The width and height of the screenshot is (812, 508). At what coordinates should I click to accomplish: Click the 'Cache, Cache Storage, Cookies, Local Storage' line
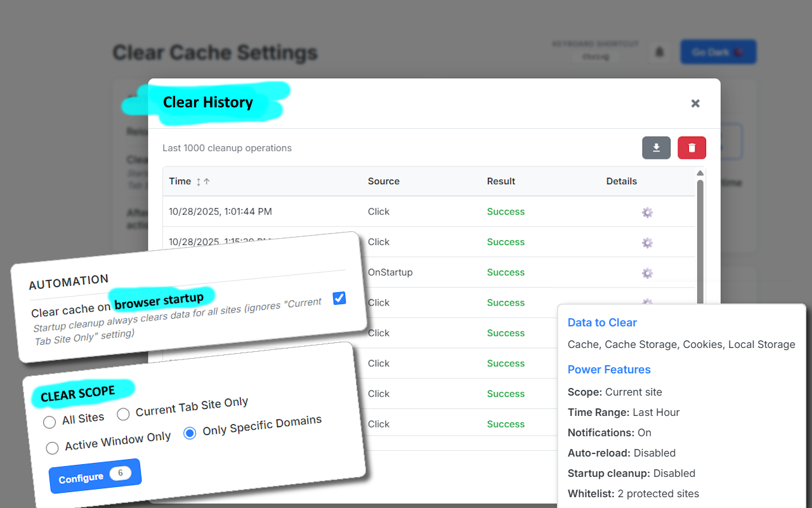(681, 345)
